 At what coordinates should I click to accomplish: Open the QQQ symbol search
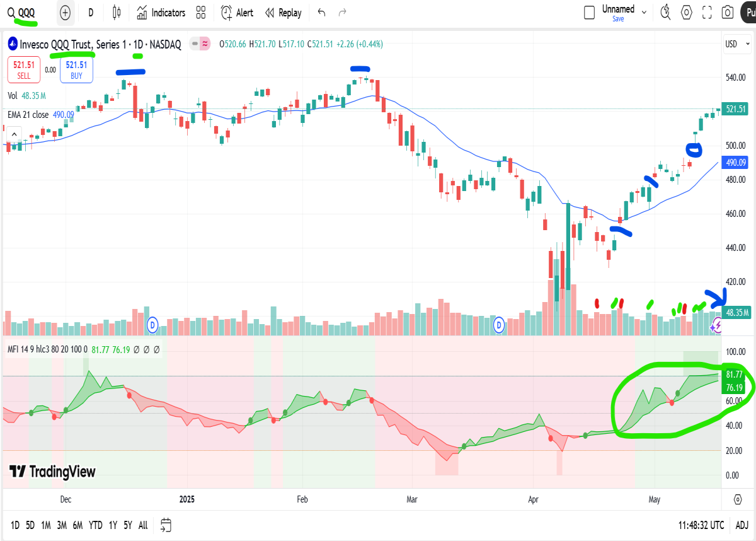[x=22, y=13]
